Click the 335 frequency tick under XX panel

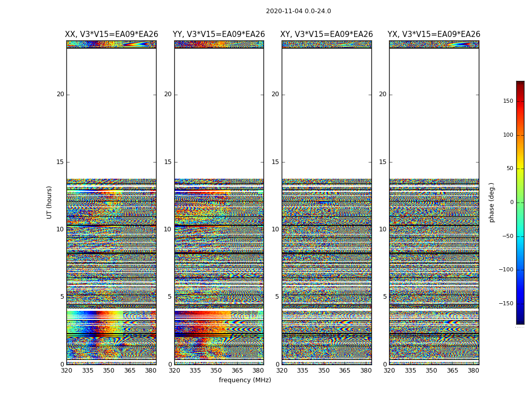(x=88, y=371)
